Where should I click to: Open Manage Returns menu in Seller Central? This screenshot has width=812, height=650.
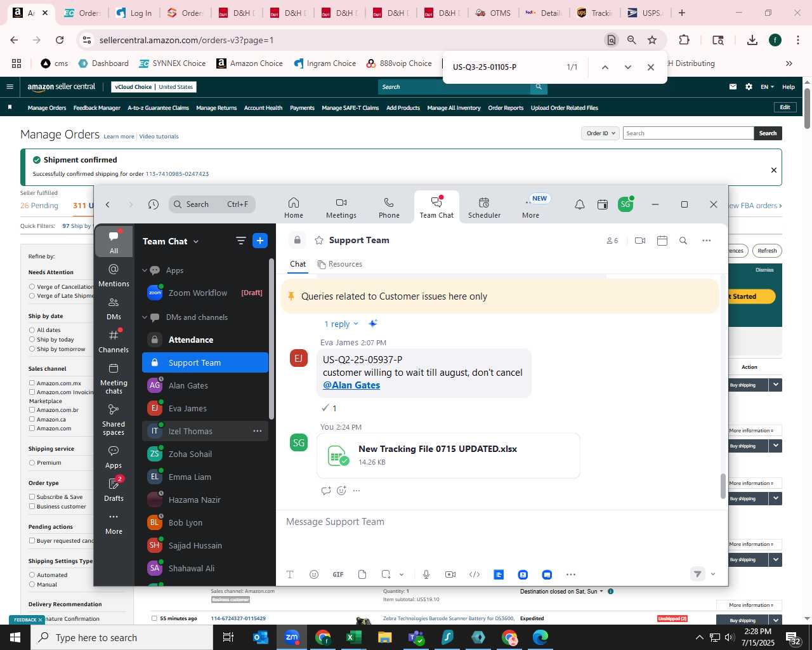pos(216,108)
